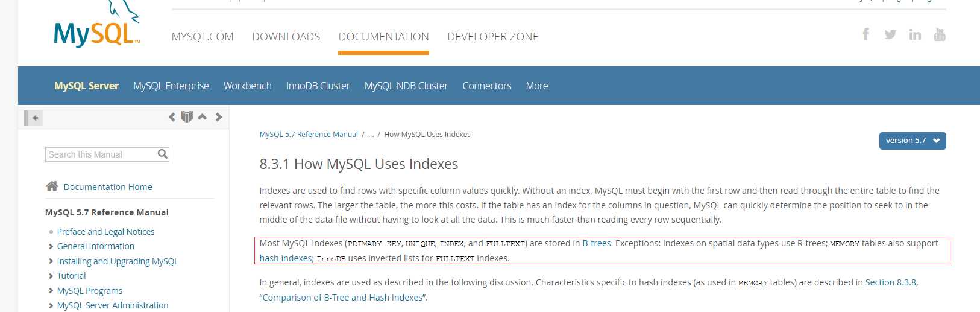Expand the Tutorial section chevron
980x312 pixels.
coord(51,276)
